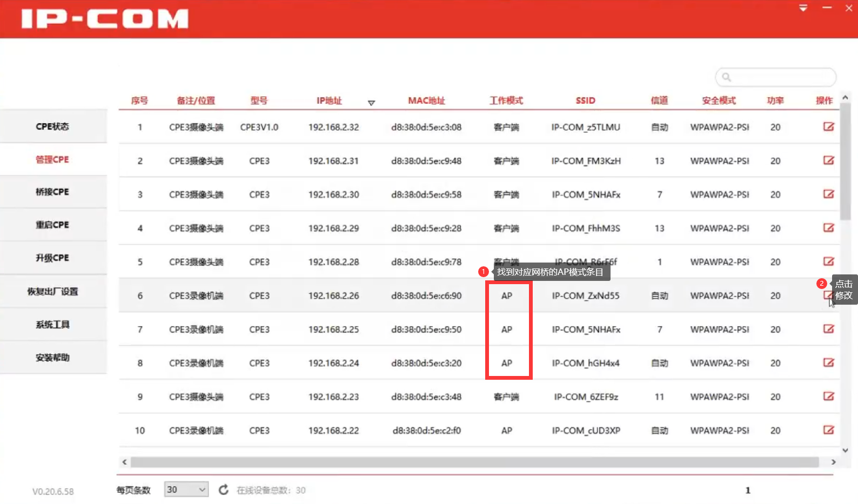
Task: Edit the CPE row with IP 192.168.2.25
Action: point(828,328)
